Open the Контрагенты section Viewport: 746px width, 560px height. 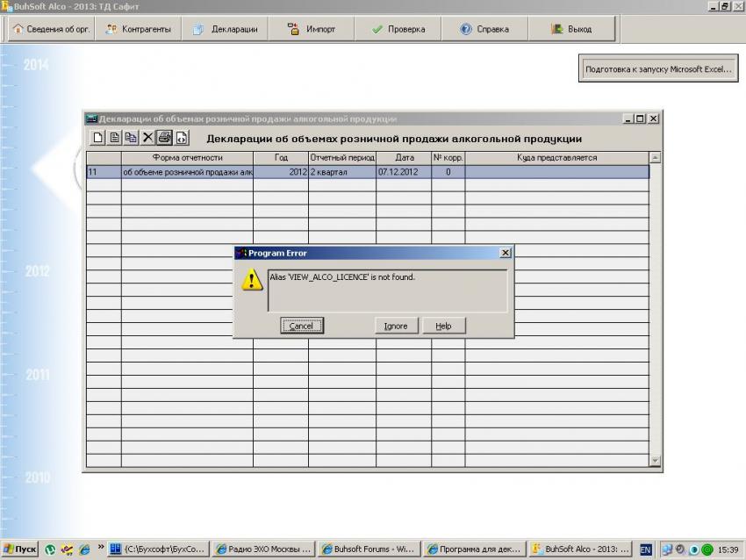138,29
